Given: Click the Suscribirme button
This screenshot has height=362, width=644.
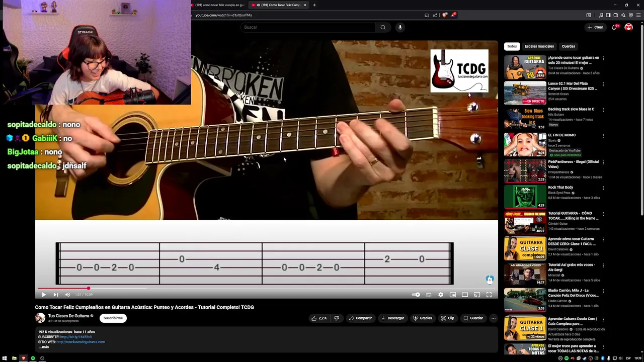Looking at the screenshot, I should pyautogui.click(x=113, y=318).
